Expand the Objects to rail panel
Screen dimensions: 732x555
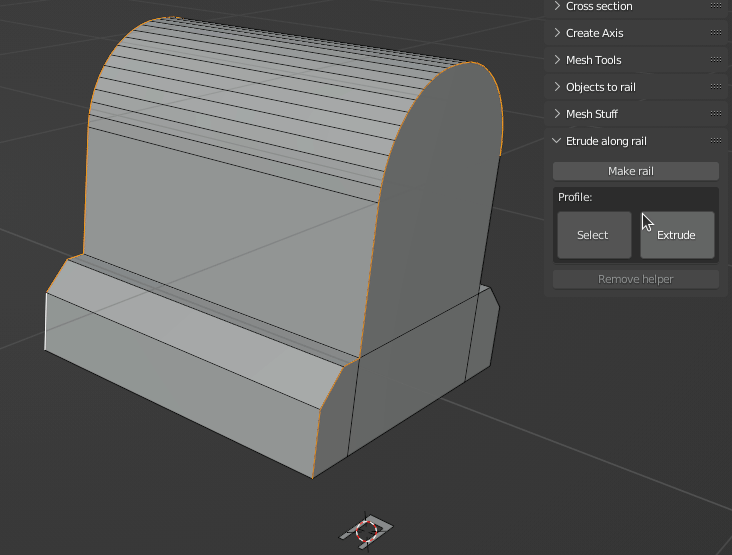pos(600,87)
